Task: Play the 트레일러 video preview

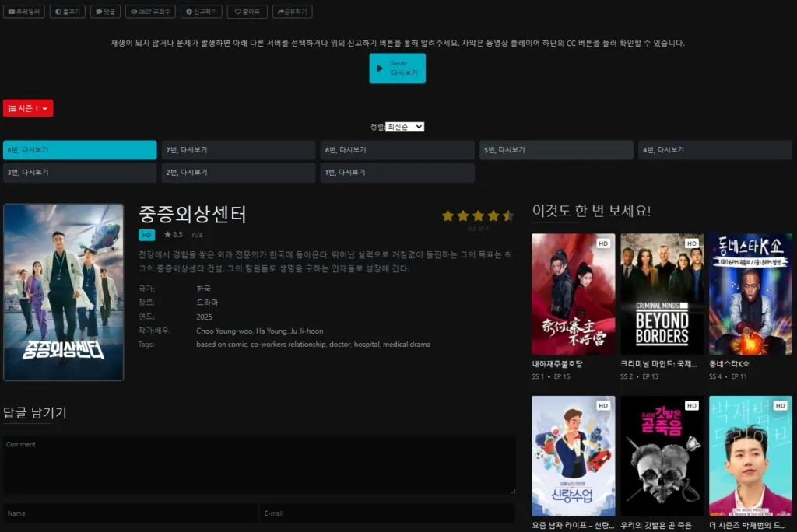Action: [x=23, y=11]
